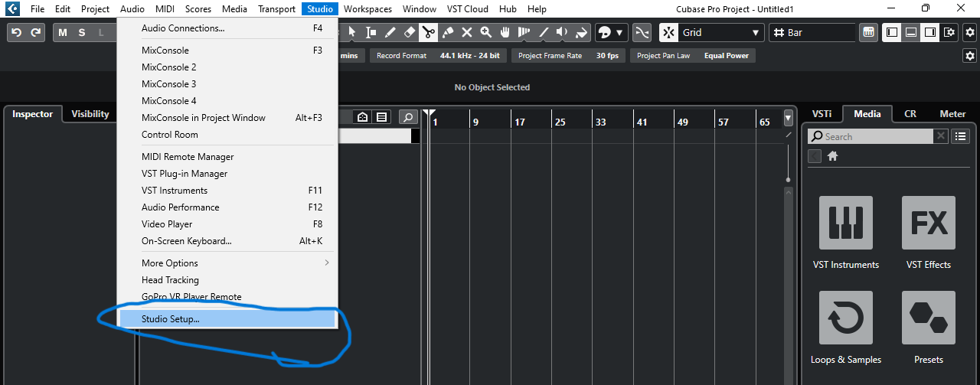
Task: Click the track search magnifier icon
Action: [409, 117]
